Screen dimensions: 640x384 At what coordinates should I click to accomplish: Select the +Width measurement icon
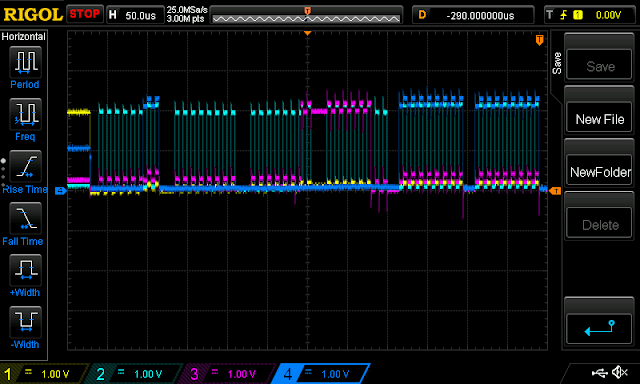26,270
